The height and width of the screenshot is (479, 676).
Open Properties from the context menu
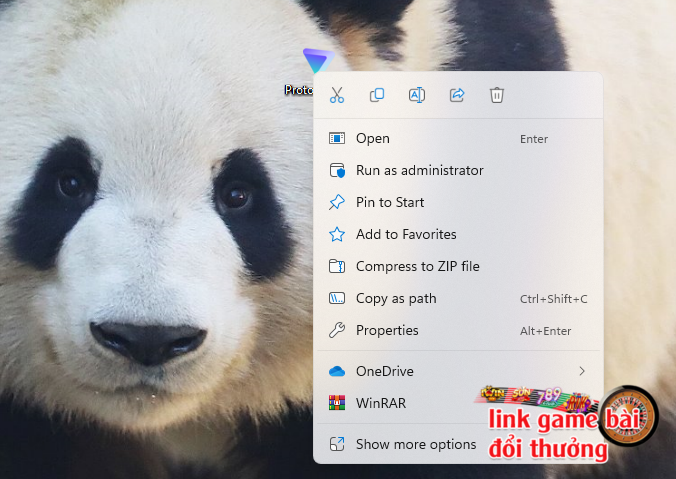458,330
